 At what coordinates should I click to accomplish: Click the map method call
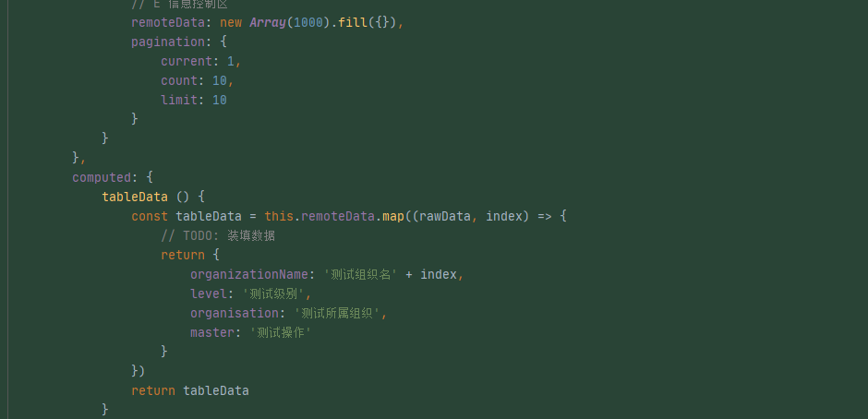click(x=393, y=216)
